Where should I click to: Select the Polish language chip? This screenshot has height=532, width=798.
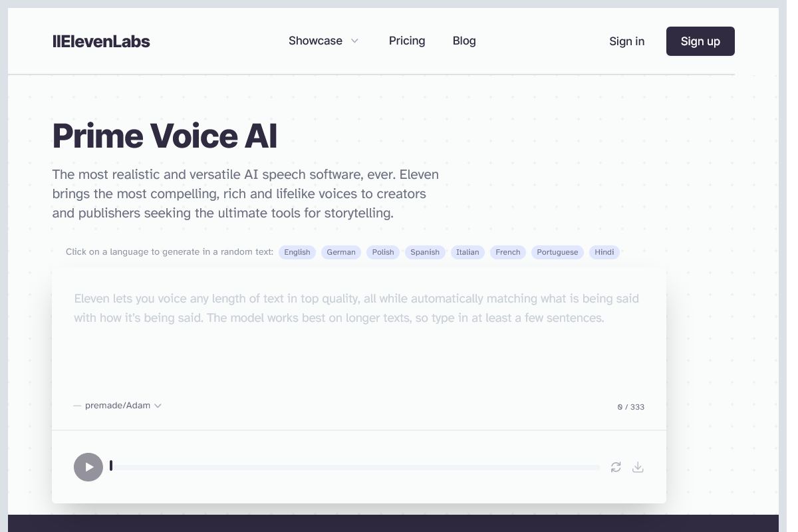point(382,252)
